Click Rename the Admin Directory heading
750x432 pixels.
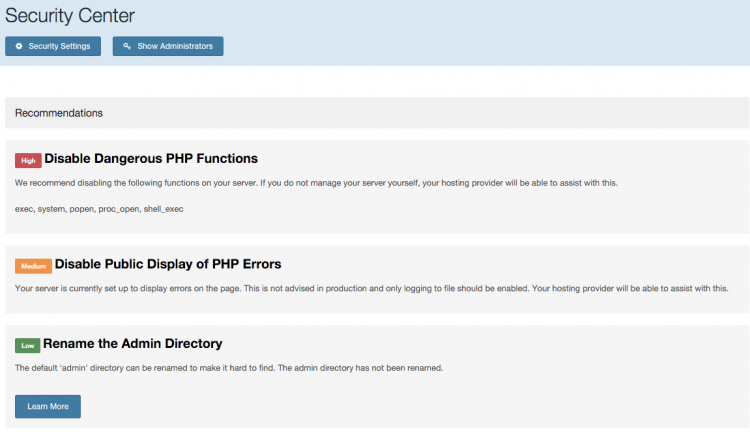click(132, 343)
